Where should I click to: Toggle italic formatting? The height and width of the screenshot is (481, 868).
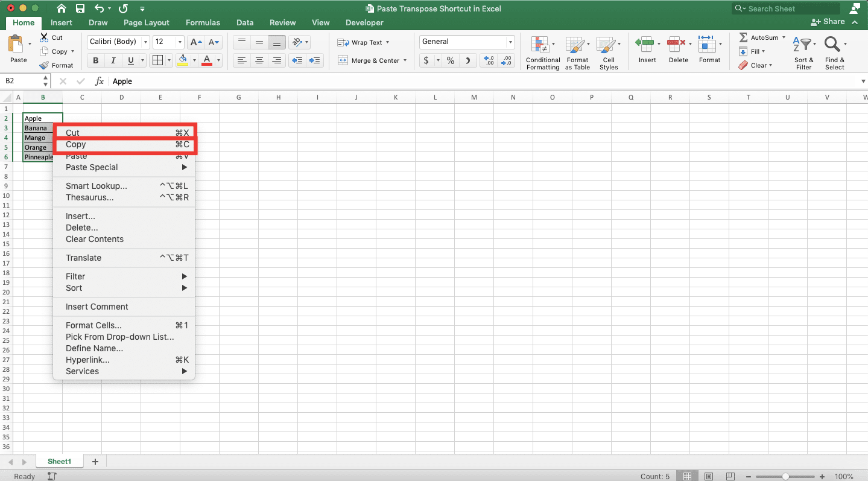112,60
